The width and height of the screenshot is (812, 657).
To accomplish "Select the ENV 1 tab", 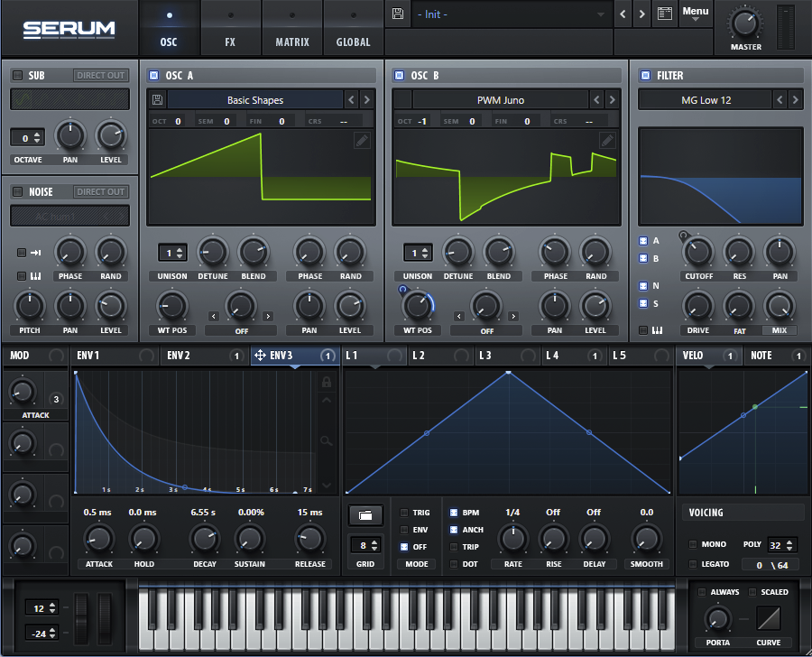I will pyautogui.click(x=115, y=356).
